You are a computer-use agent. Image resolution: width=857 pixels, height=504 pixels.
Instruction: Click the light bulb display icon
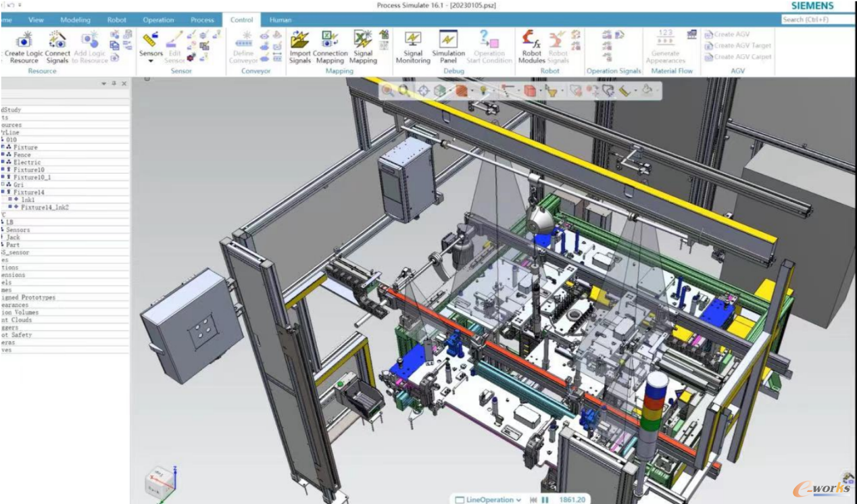tap(484, 91)
